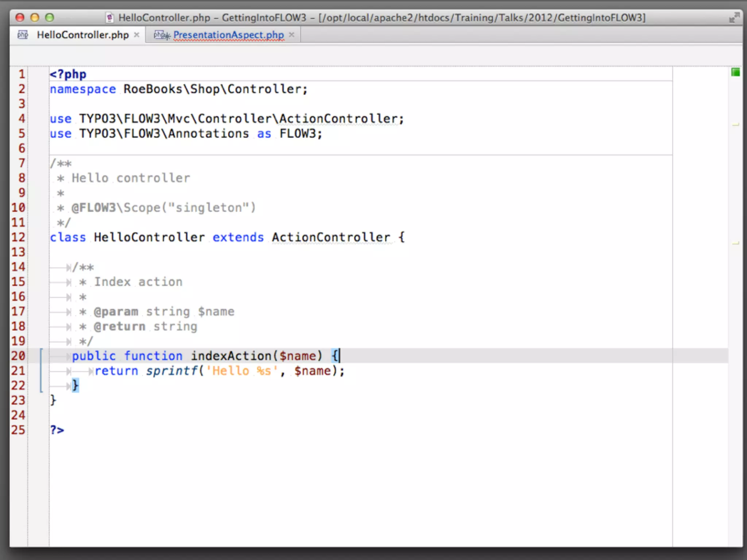Screen dimensions: 747x560
Task: Click the PHP file icon on PresentationAspect.php tab
Action: 161,35
